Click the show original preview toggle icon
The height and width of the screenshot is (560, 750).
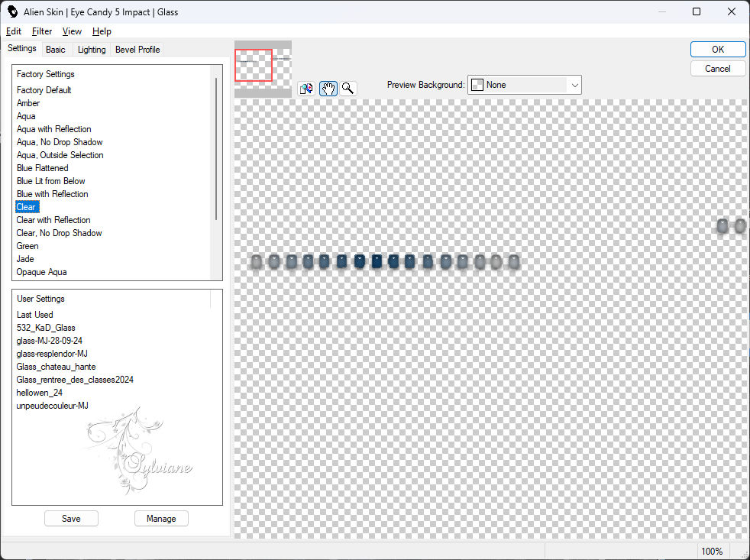pyautogui.click(x=306, y=89)
